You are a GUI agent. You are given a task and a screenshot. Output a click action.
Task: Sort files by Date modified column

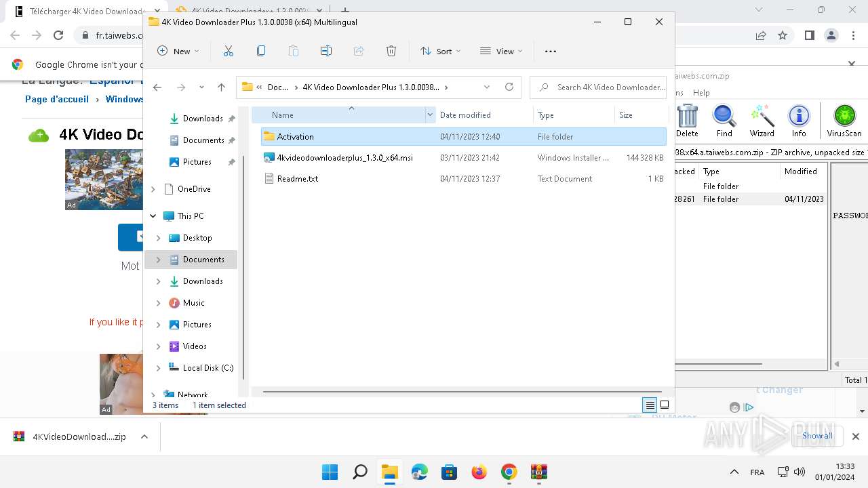(484, 115)
